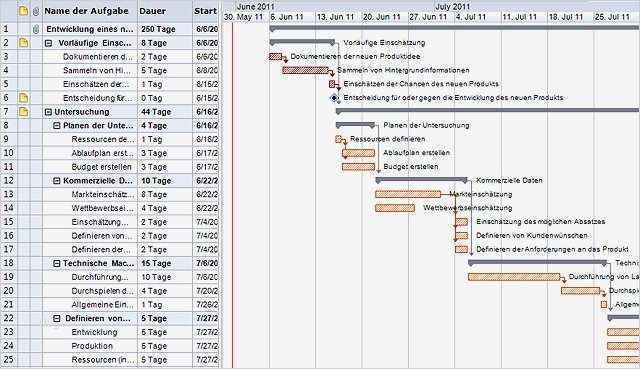Image resolution: width=640 pixels, height=369 pixels.
Task: Click the attachment paperclip column header icon
Action: (x=36, y=11)
